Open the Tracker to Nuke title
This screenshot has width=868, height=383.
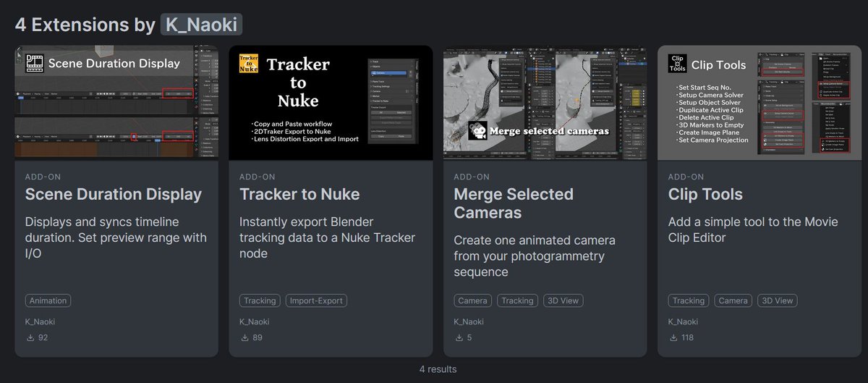click(299, 194)
